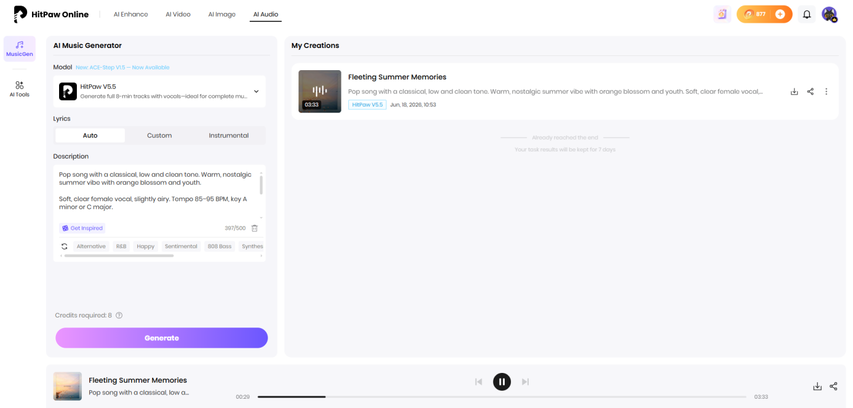Skip to previous track in player
Image resolution: width=853 pixels, height=408 pixels.
(x=479, y=382)
